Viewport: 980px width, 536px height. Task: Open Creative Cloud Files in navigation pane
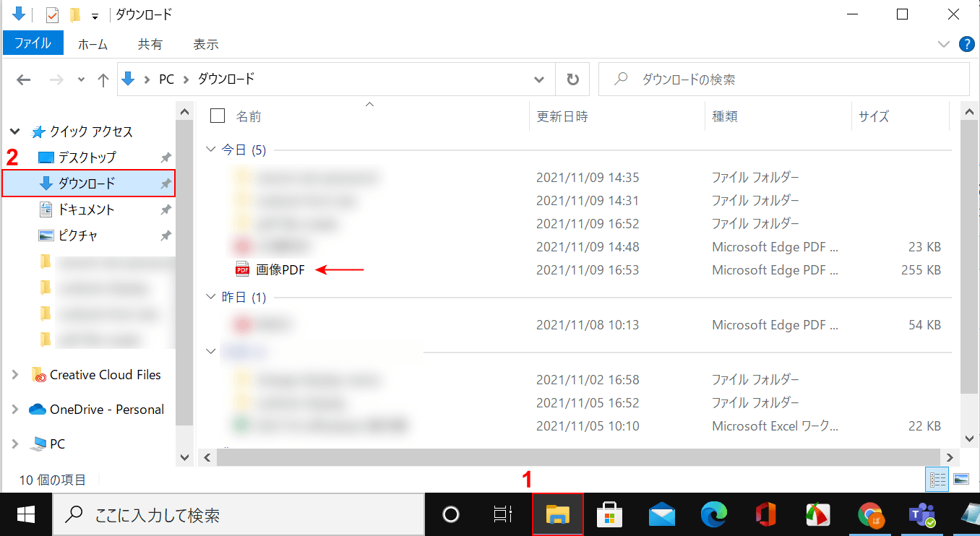point(105,375)
